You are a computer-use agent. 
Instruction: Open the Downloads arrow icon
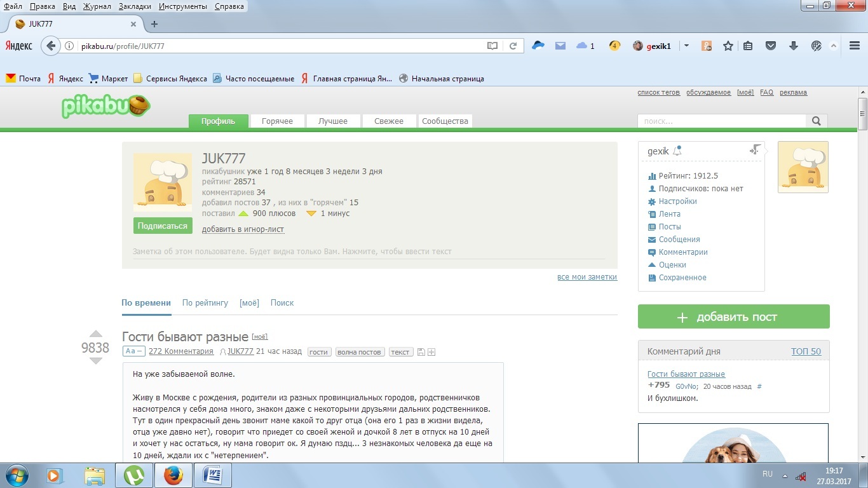(794, 46)
